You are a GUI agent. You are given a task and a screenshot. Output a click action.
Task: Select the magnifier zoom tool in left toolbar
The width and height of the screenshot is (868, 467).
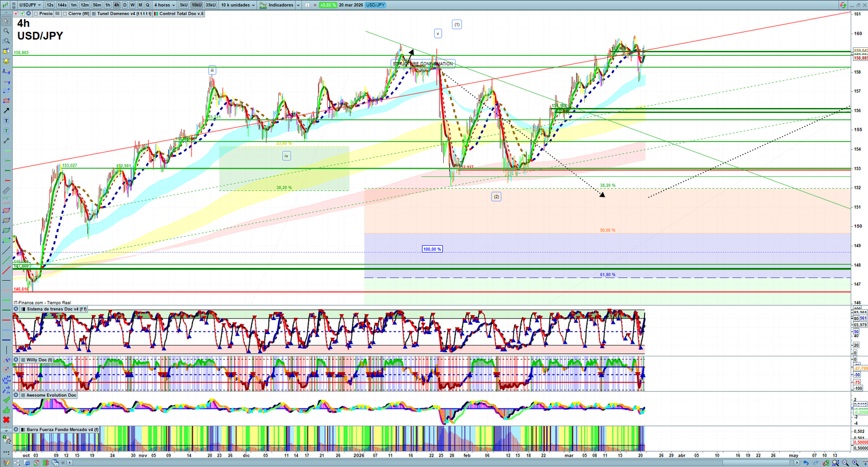[x=7, y=31]
